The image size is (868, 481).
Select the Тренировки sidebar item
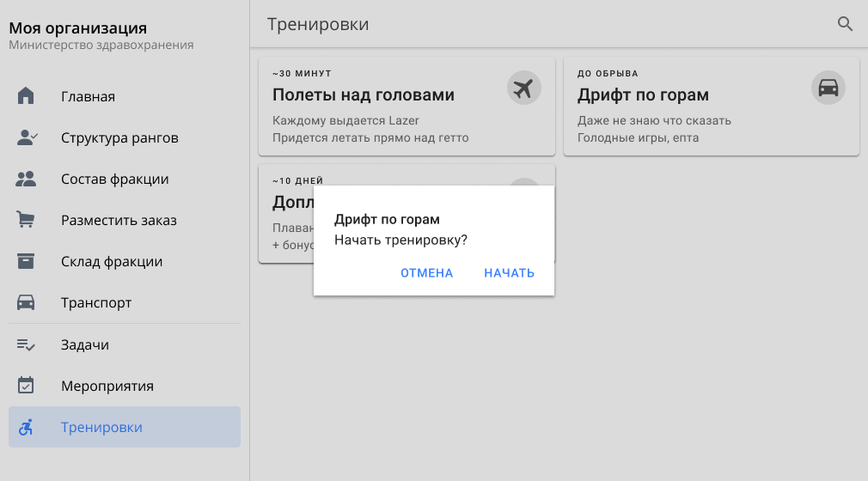click(101, 427)
